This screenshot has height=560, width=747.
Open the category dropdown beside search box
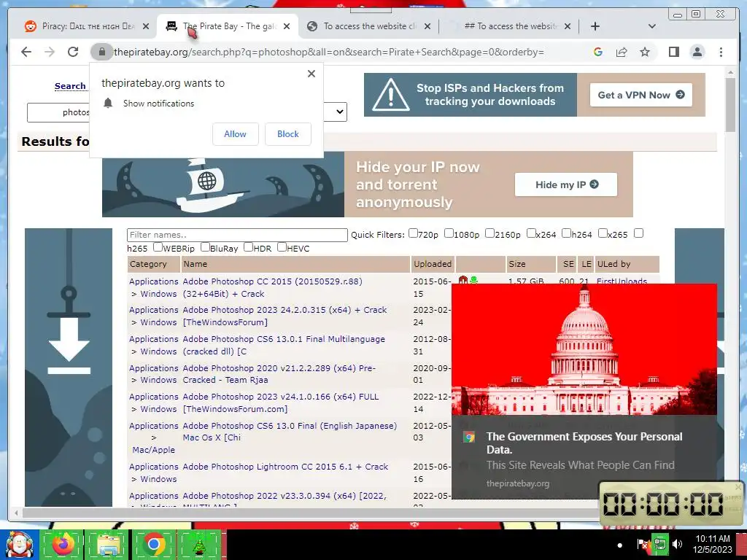(x=336, y=112)
